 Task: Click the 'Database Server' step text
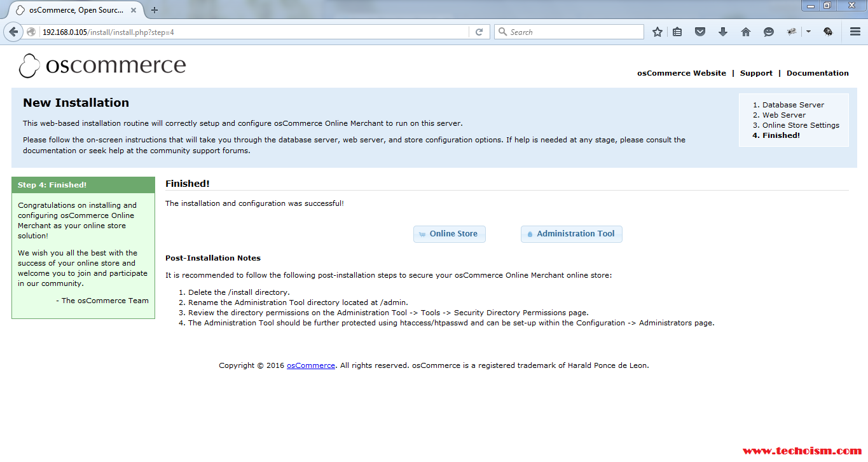(x=793, y=105)
